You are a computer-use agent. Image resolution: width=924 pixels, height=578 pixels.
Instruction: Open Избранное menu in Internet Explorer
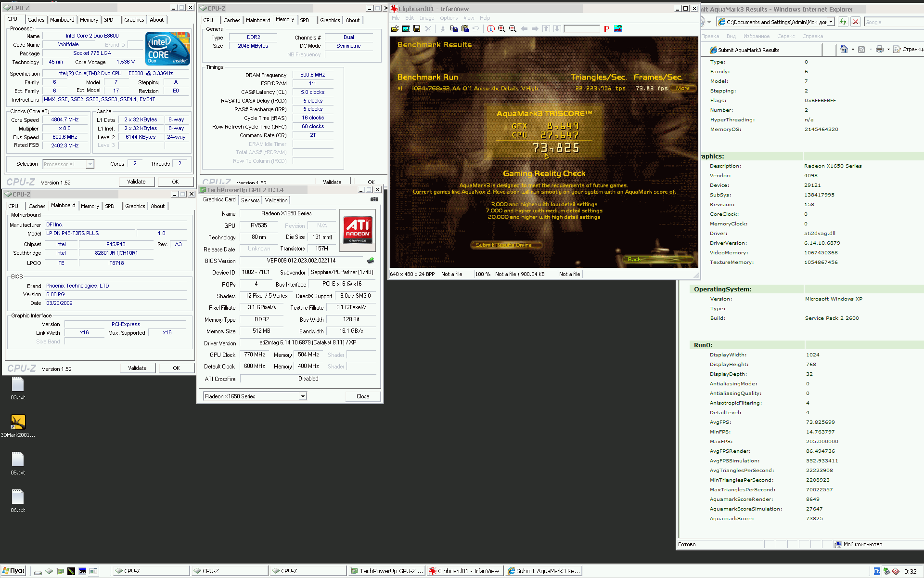757,36
